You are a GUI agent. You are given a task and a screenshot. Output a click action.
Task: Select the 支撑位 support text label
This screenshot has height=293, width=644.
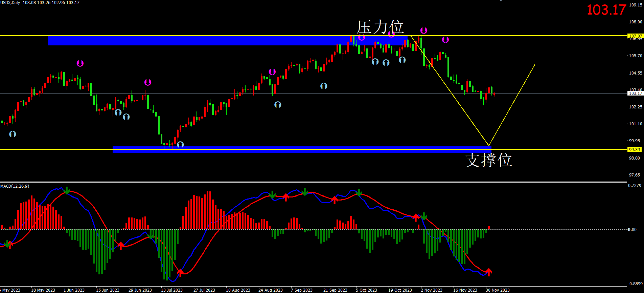pos(488,160)
